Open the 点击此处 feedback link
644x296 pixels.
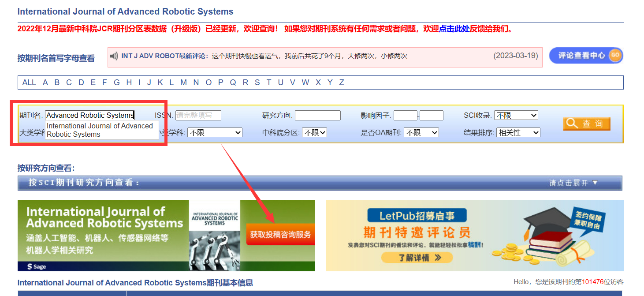tap(455, 29)
